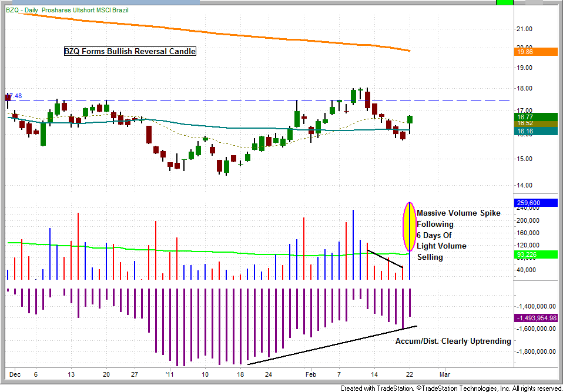
Task: Click the tallest blue volume bar
Action: tap(353, 244)
